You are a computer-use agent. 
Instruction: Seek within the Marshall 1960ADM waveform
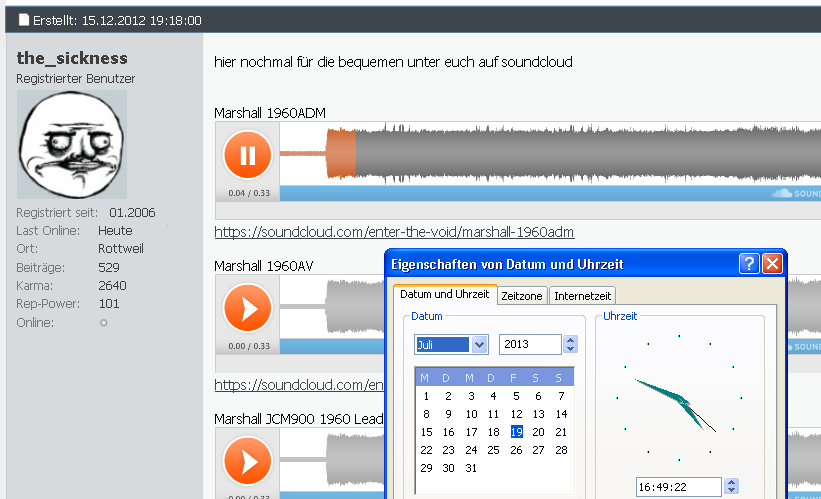point(550,153)
